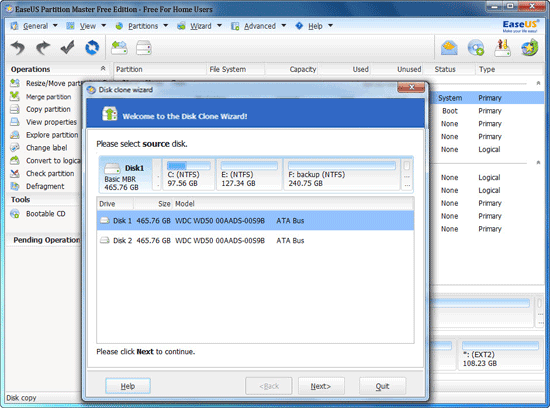550x408 pixels.
Task: Click the View properties icon
Action: (x=15, y=122)
